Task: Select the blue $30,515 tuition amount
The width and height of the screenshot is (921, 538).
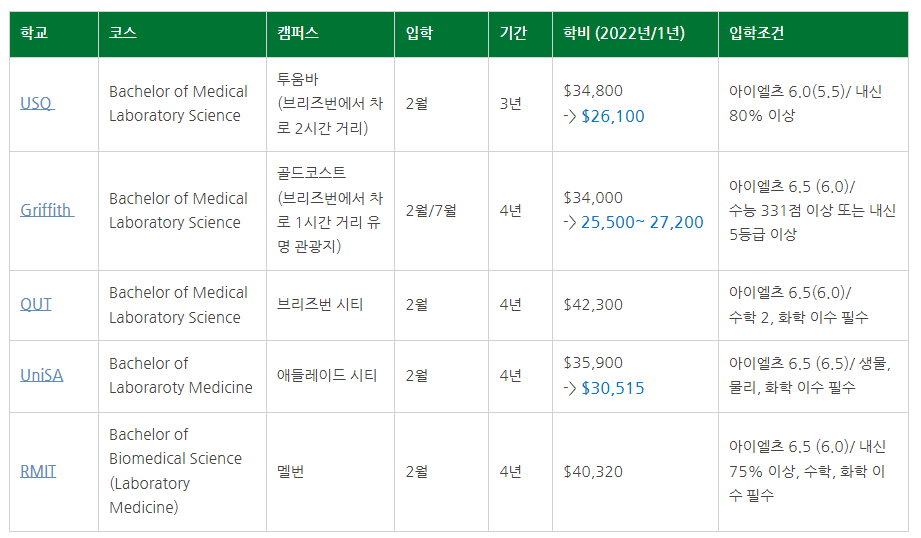Action: [x=613, y=388]
